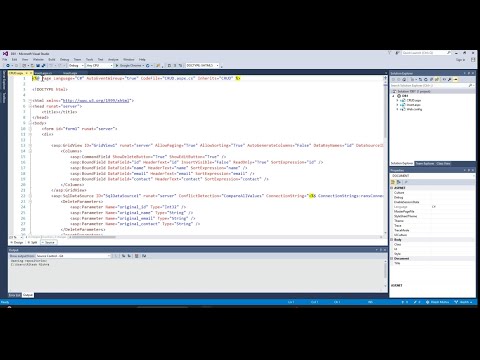Collapse the SqlDataSource block on line 22
This screenshot has width=480, height=360.
[30, 196]
